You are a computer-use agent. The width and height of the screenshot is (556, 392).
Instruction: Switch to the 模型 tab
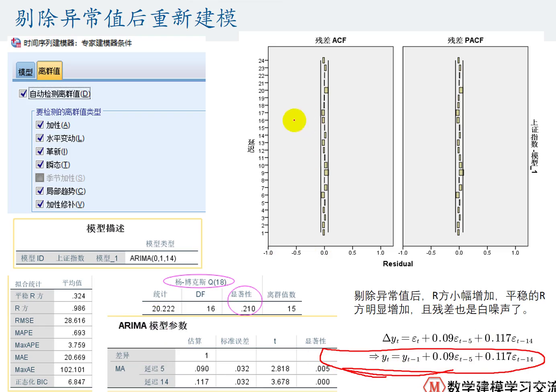click(25, 71)
